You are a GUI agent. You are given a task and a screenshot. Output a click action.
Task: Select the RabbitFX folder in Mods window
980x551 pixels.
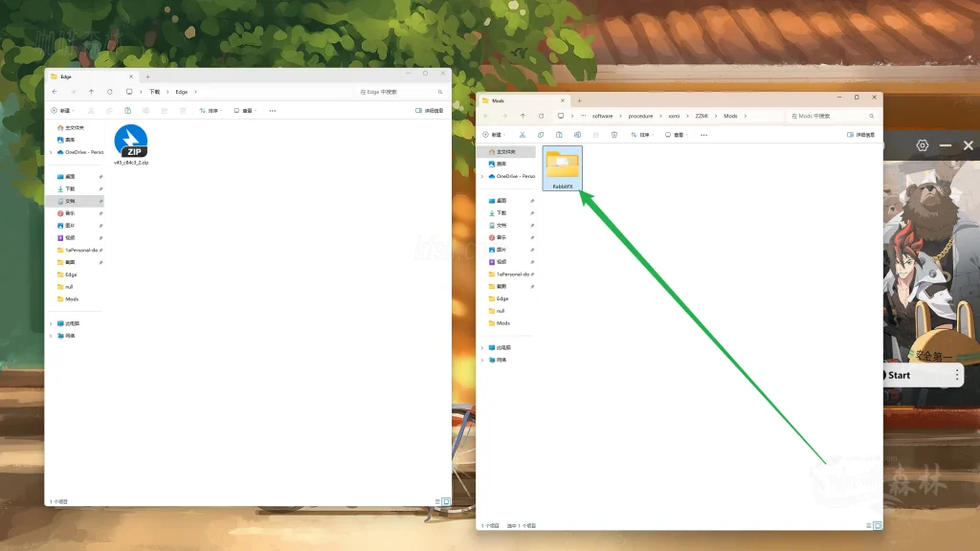563,168
